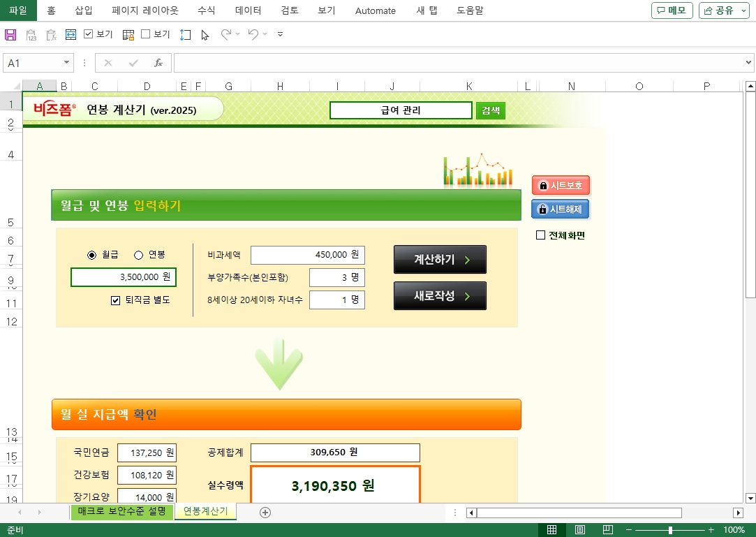
Task: Enable the 전체화면 checkbox
Action: tap(540, 235)
